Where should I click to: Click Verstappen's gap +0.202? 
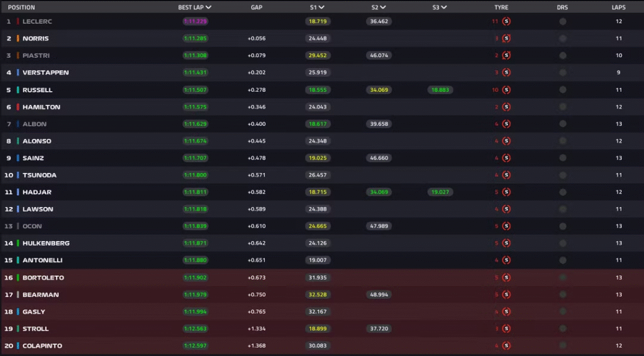[257, 72]
